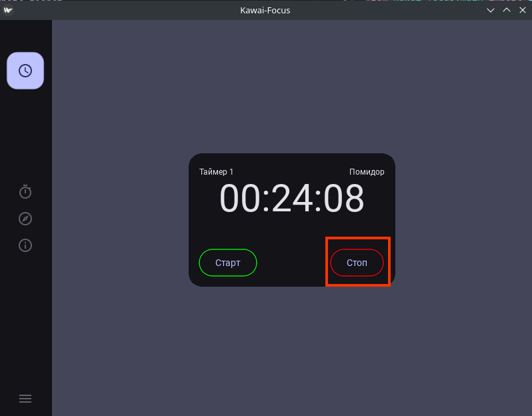Open the hamburger menu at sidebar bottom
Screen dimensions: 532x416
coord(25,399)
